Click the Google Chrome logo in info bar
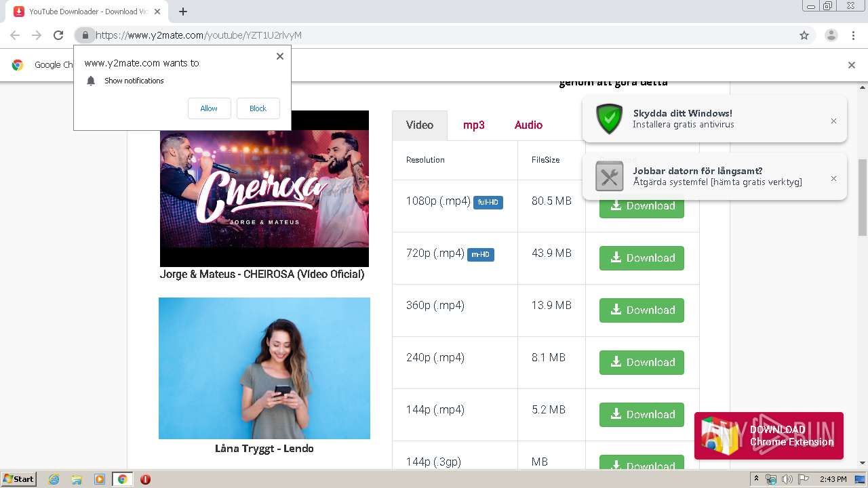The image size is (868, 488). (18, 65)
